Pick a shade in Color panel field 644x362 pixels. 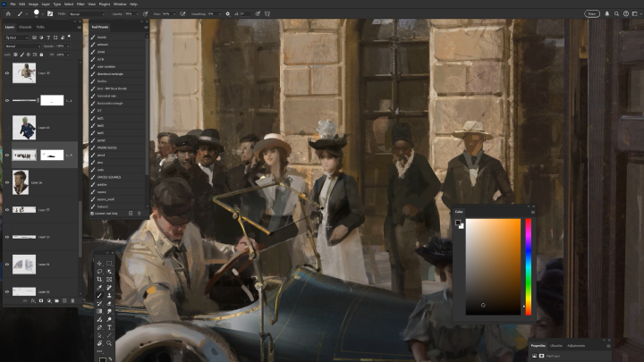(493, 266)
